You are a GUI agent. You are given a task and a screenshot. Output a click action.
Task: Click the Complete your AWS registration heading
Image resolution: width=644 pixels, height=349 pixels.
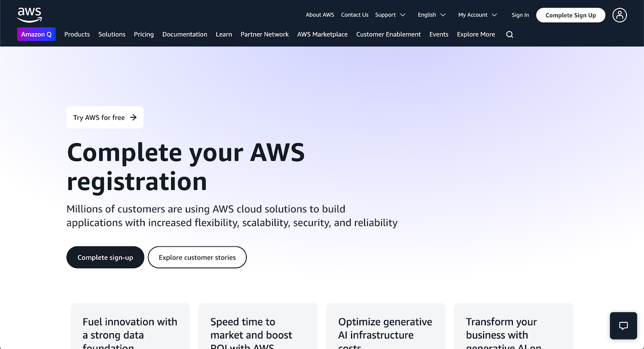click(x=186, y=167)
